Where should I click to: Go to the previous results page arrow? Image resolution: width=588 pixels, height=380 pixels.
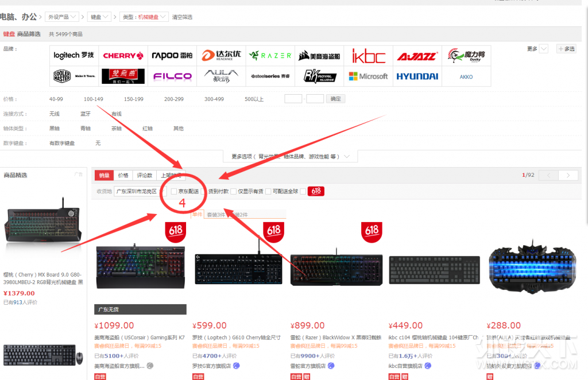click(548, 175)
